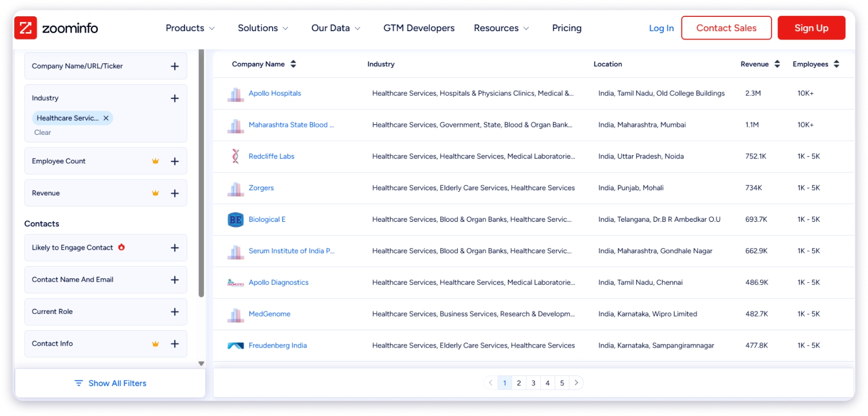Click Show All Filters button
The image size is (868, 416).
pyautogui.click(x=110, y=383)
